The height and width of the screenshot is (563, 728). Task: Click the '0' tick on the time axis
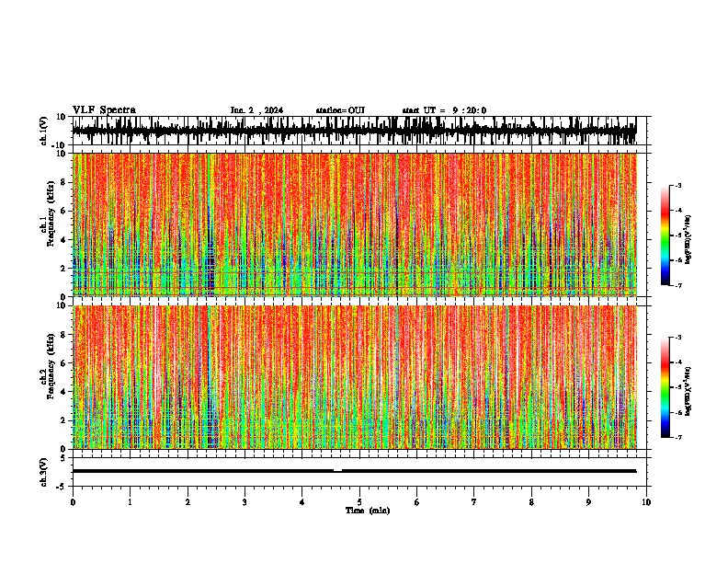(x=73, y=502)
